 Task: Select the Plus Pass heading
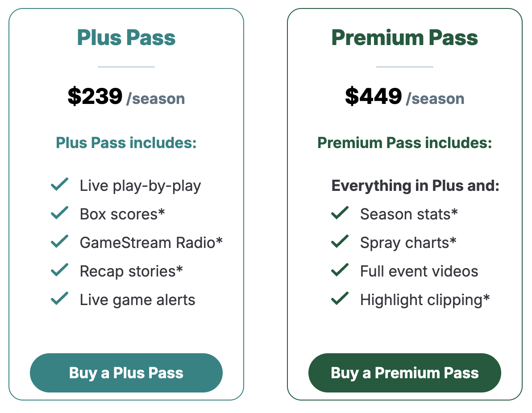[x=126, y=37]
